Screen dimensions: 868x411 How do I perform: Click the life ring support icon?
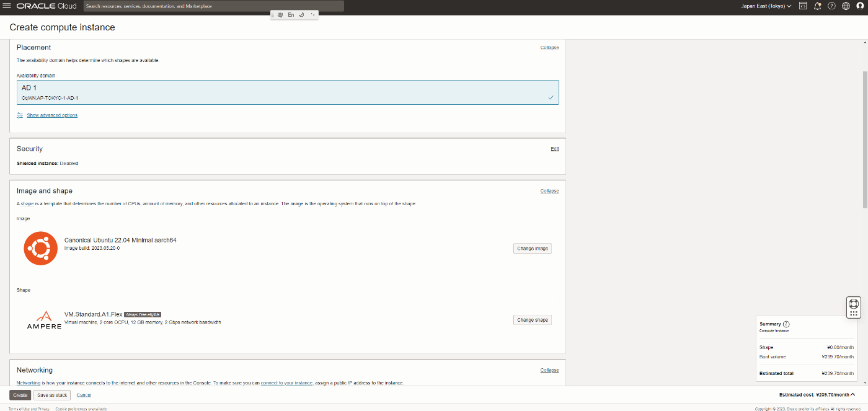point(854,304)
